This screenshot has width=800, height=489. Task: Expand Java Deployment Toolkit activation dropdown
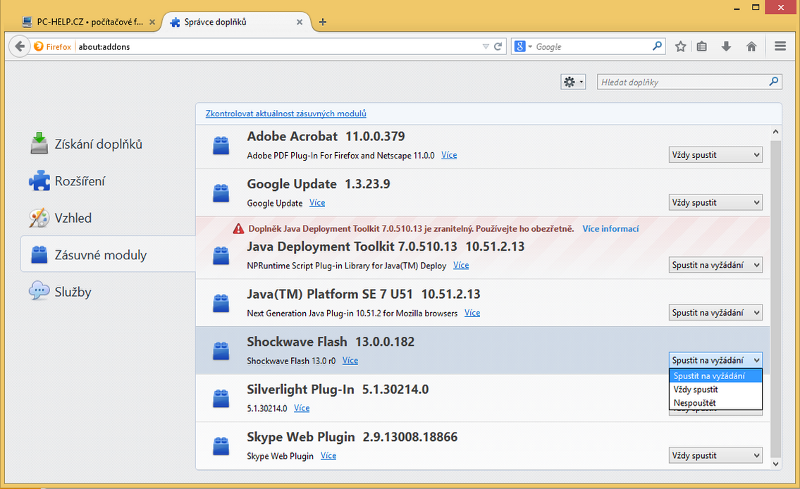(715, 265)
